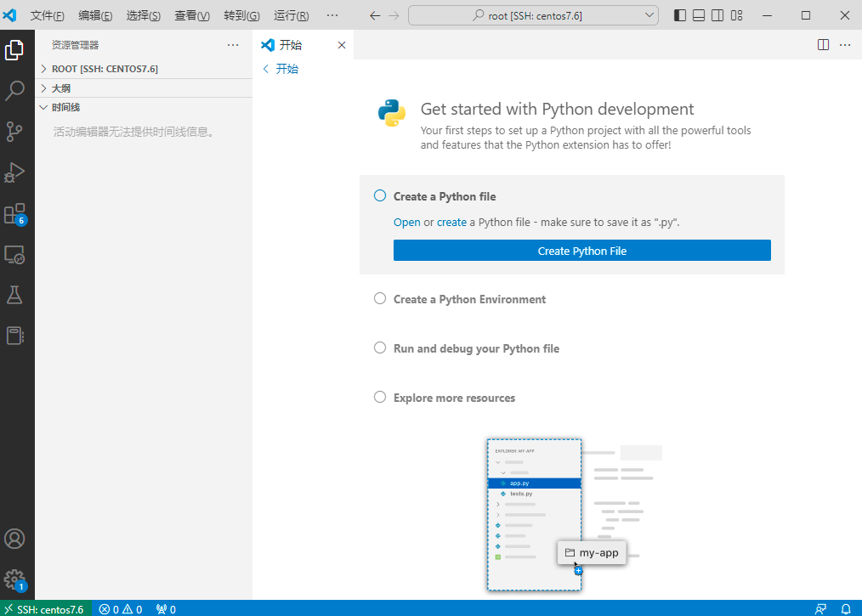Viewport: 862px width, 616px height.
Task: Open the 运行(R) menu
Action: [x=292, y=15]
